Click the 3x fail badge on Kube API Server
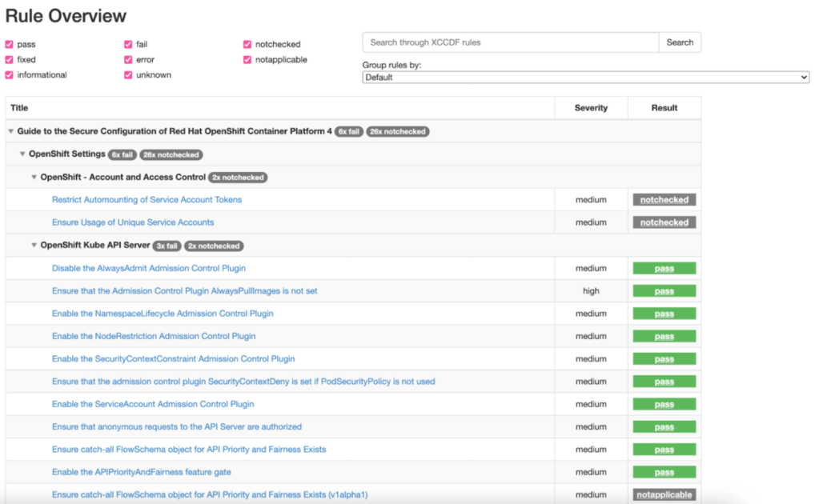819x504 pixels. (x=167, y=246)
